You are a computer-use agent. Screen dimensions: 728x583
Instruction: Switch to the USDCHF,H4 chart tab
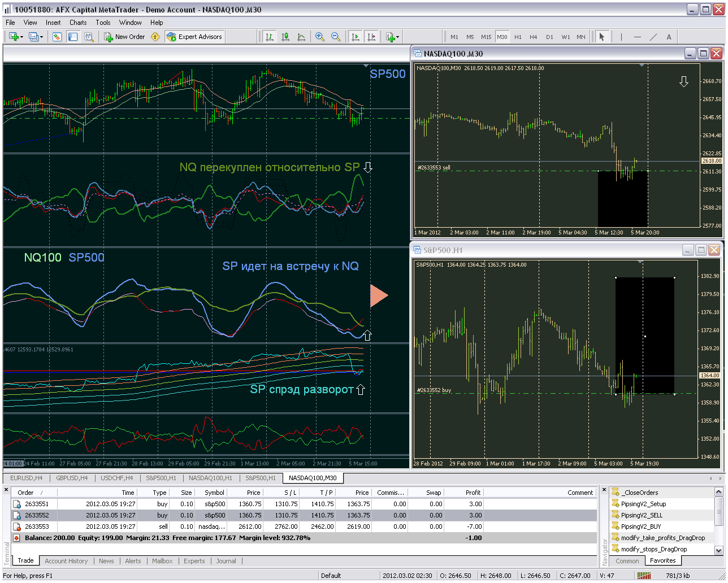pyautogui.click(x=116, y=478)
